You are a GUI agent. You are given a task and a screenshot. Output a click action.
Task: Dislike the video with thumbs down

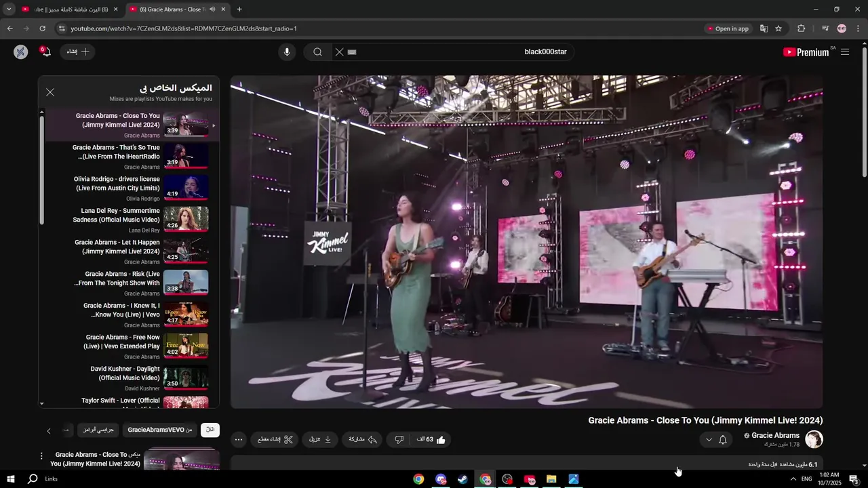pos(399,440)
